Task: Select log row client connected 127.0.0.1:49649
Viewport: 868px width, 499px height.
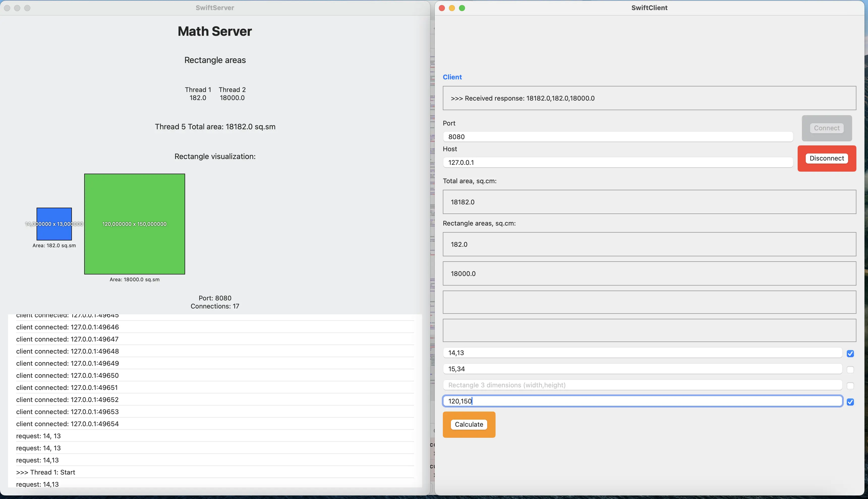Action: pos(215,363)
